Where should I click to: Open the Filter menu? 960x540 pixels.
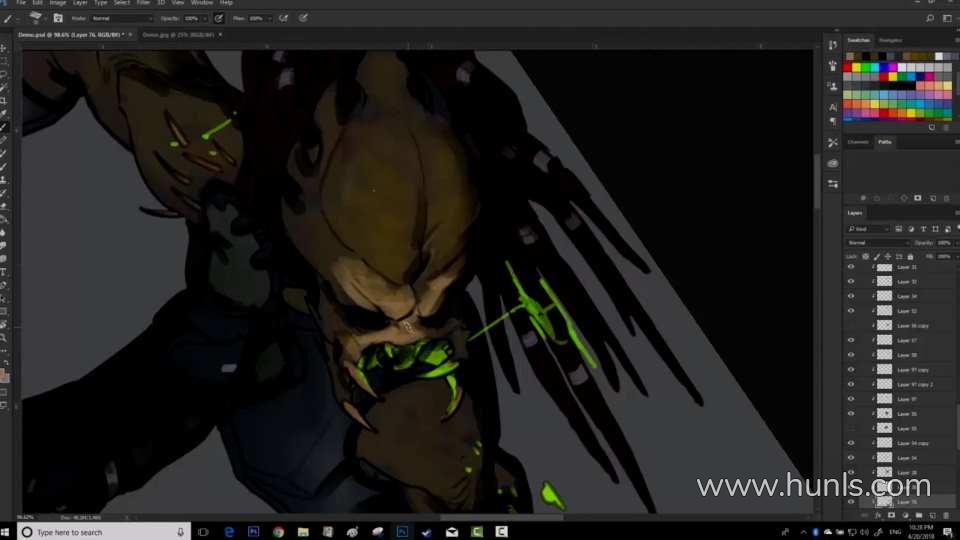[143, 3]
